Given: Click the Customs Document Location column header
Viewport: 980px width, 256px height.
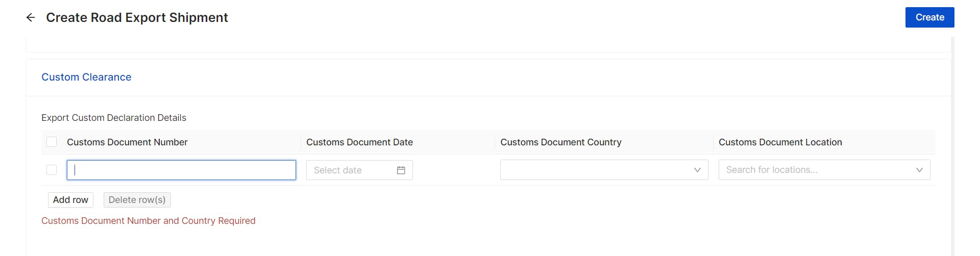Looking at the screenshot, I should click(x=780, y=142).
